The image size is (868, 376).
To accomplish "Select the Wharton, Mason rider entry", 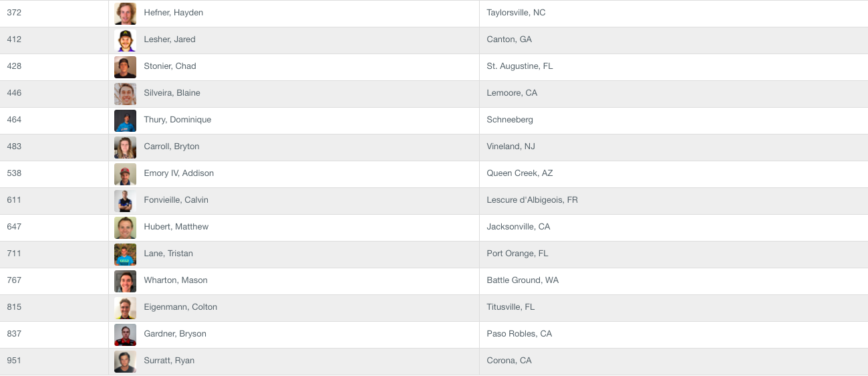I will coord(176,280).
